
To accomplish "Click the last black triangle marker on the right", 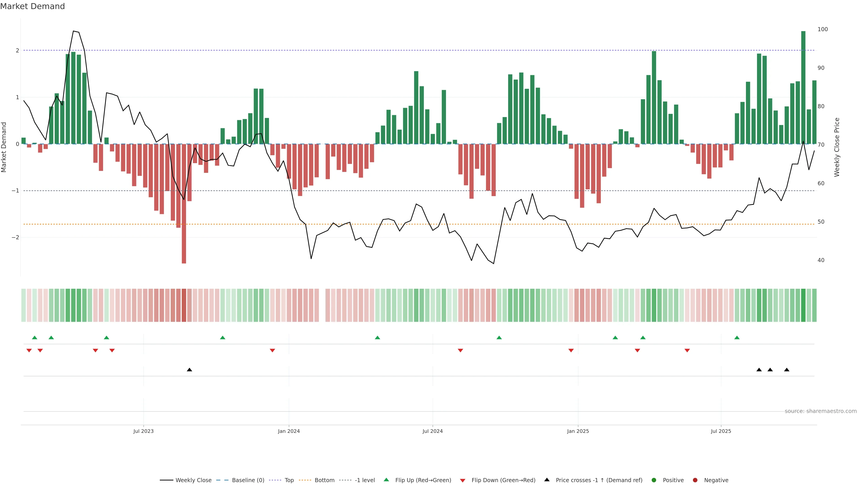I will tap(786, 370).
